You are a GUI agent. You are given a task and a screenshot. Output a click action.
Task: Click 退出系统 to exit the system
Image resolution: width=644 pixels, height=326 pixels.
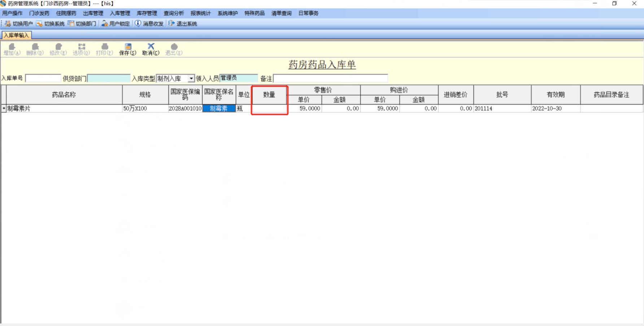[183, 23]
